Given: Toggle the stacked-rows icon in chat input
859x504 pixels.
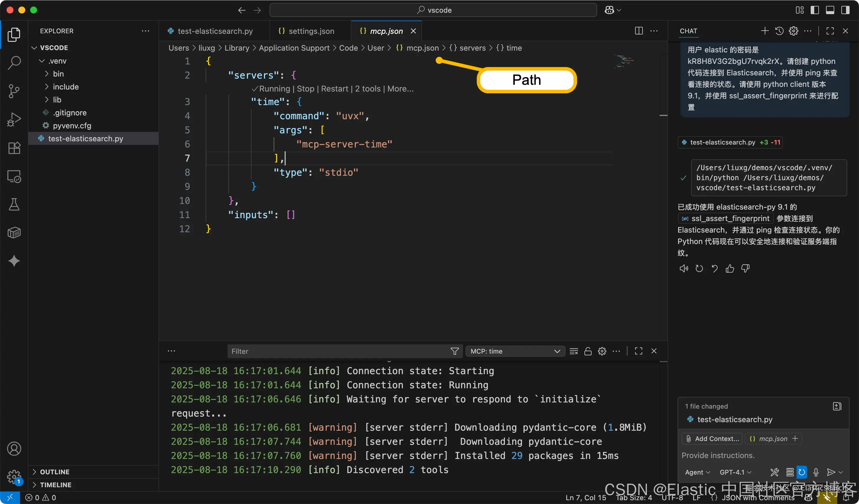Looking at the screenshot, I should [790, 472].
